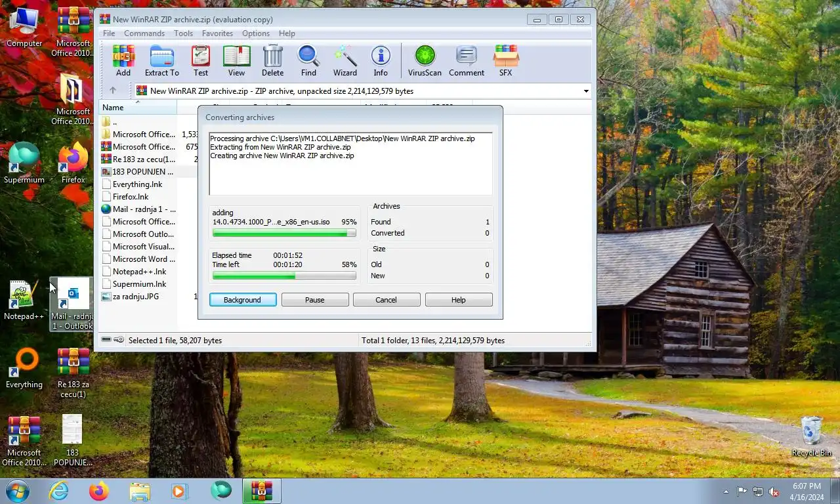Expand the archive path dropdown arrow
This screenshot has width=840, height=504.
[x=585, y=91]
